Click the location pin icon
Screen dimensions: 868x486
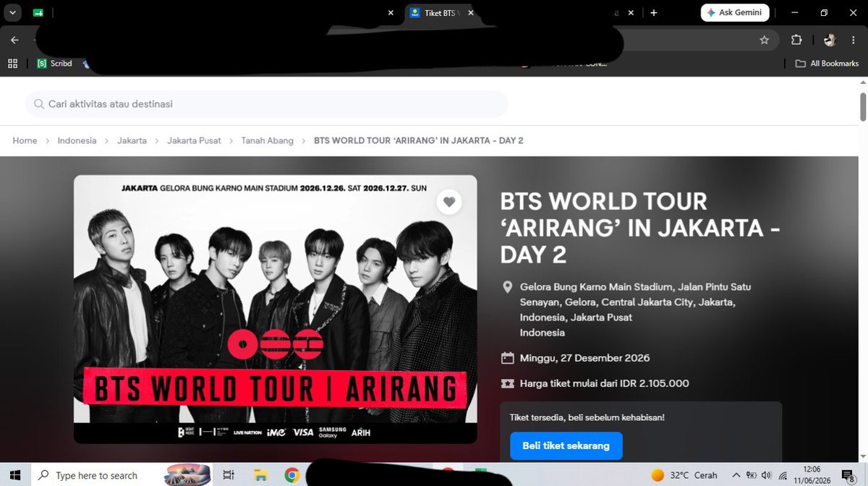click(x=508, y=287)
